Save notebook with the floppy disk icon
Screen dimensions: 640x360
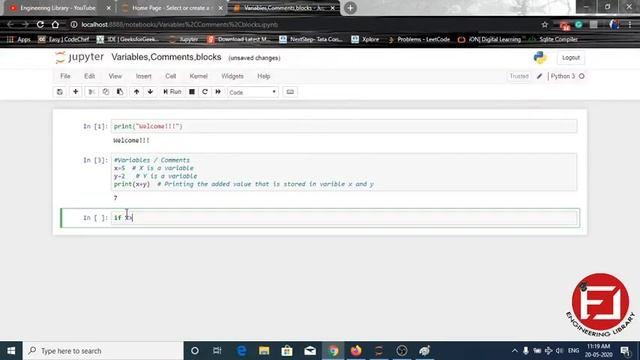[60, 92]
